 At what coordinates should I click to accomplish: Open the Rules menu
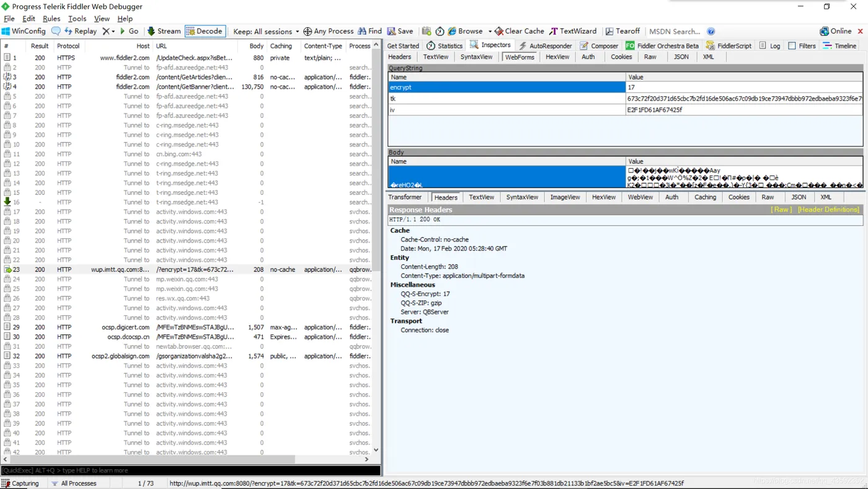pos(51,19)
